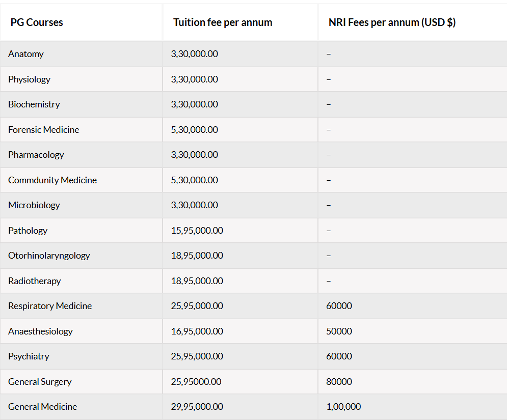This screenshot has width=507, height=420.
Task: Select the Commdunity Medicine row label
Action: tap(52, 180)
